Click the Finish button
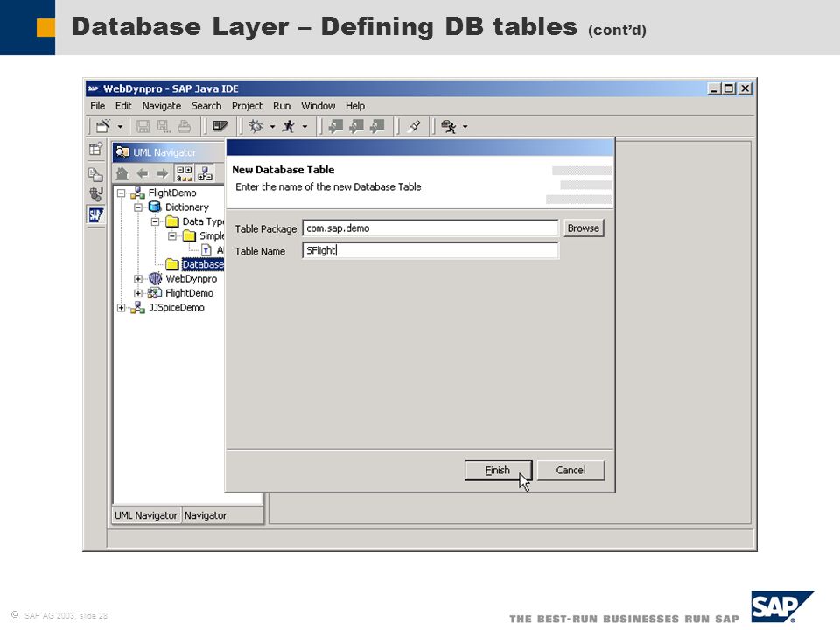Viewport: 840px width, 630px height. click(x=498, y=471)
